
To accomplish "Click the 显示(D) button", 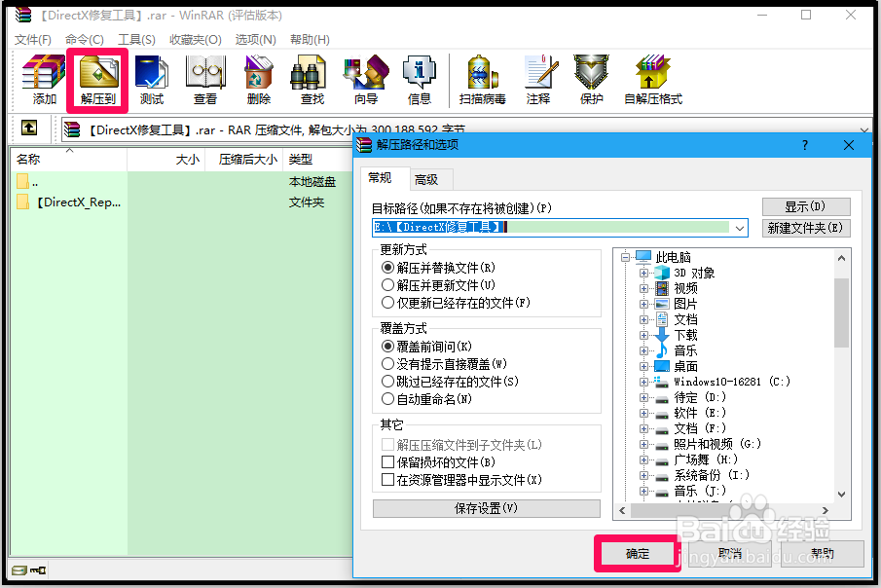I will click(806, 206).
